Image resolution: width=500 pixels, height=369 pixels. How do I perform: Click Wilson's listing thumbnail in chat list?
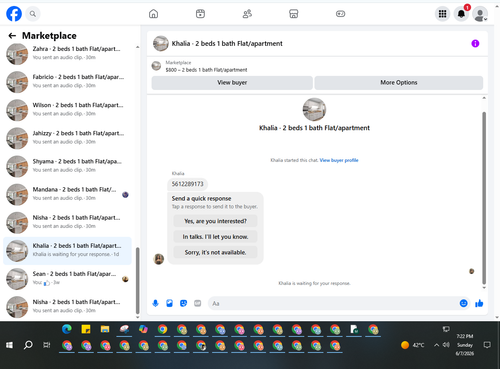(17, 110)
